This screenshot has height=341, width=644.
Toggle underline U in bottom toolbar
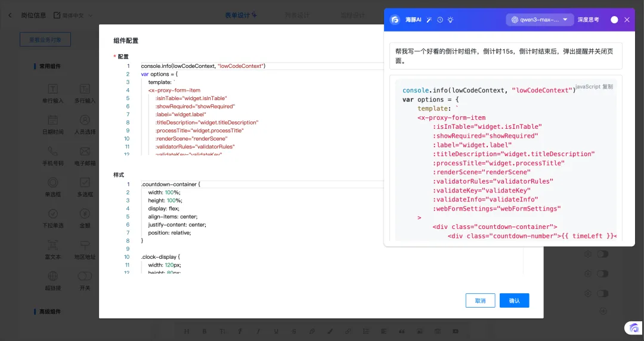(276, 331)
